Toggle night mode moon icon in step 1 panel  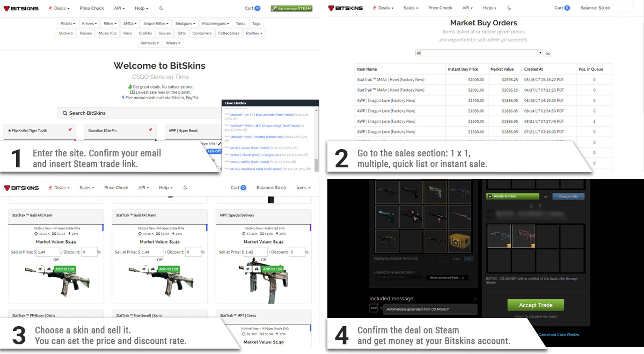[x=162, y=8]
